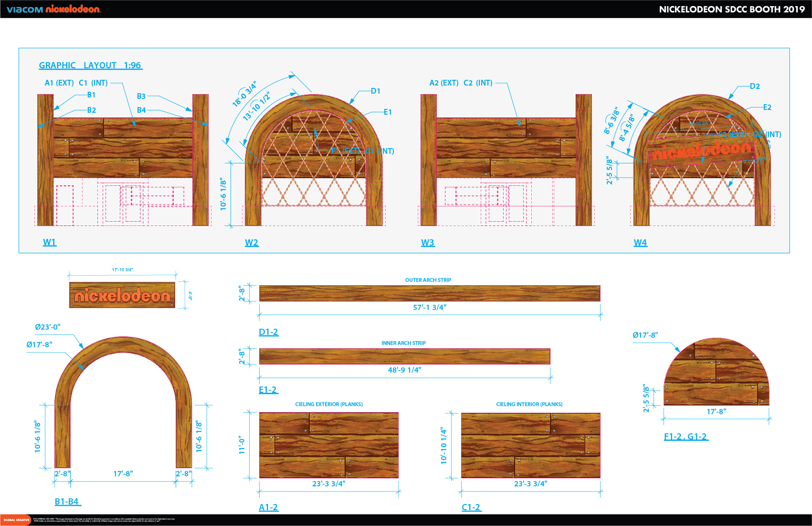This screenshot has width=812, height=526.
Task: Open the W1 view label
Action: (x=50, y=242)
